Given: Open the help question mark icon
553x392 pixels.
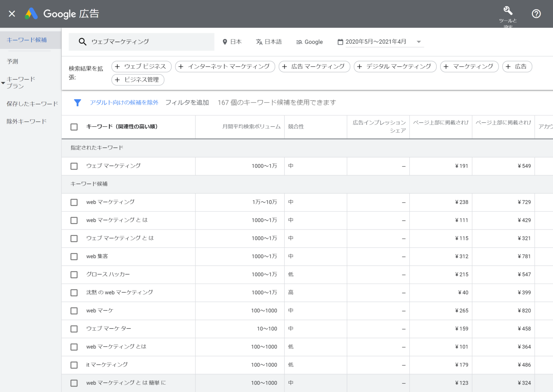Looking at the screenshot, I should 536,14.
